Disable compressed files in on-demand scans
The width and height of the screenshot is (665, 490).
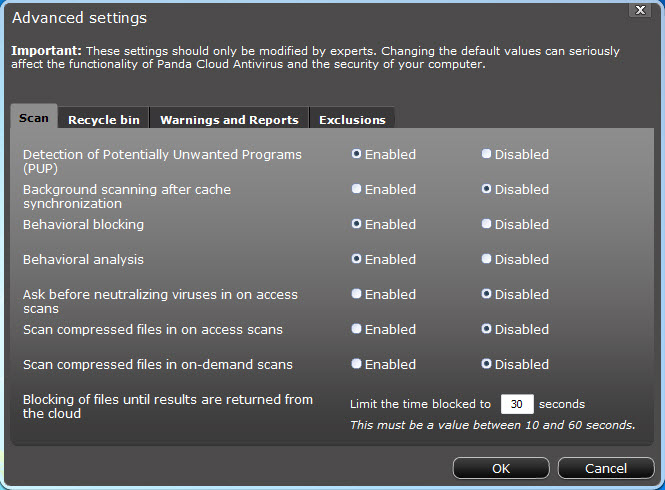click(486, 364)
